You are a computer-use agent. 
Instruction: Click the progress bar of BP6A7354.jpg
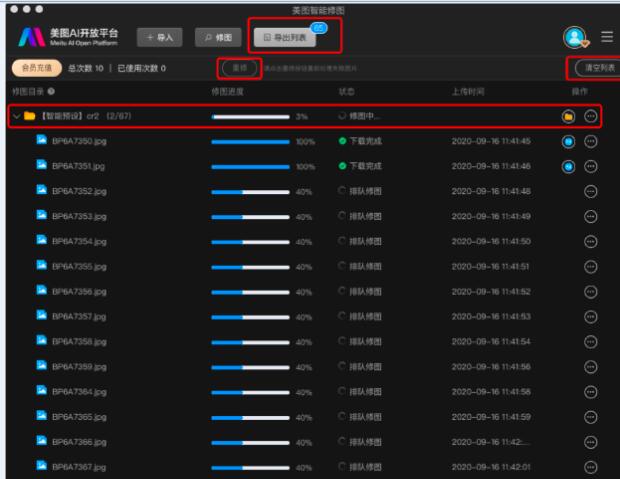tap(249, 242)
